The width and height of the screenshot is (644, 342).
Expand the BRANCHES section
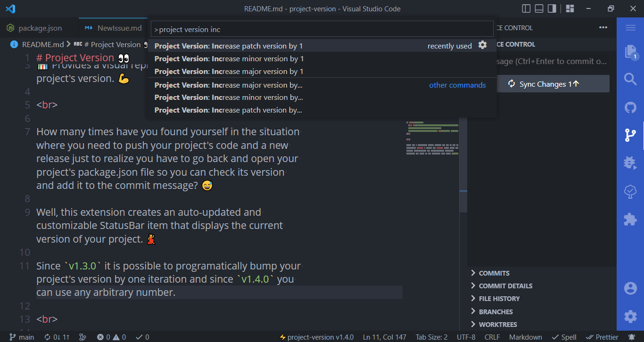click(x=542, y=312)
